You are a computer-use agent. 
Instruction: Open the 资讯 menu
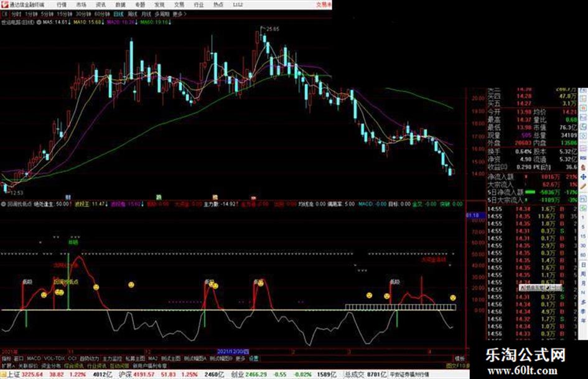coord(101,5)
